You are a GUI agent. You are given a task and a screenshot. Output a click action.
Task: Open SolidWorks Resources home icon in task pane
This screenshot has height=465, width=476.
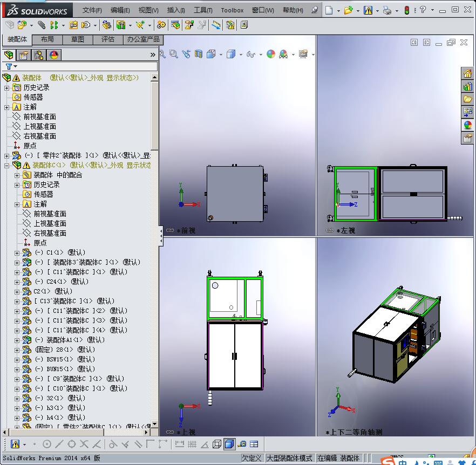pos(467,73)
